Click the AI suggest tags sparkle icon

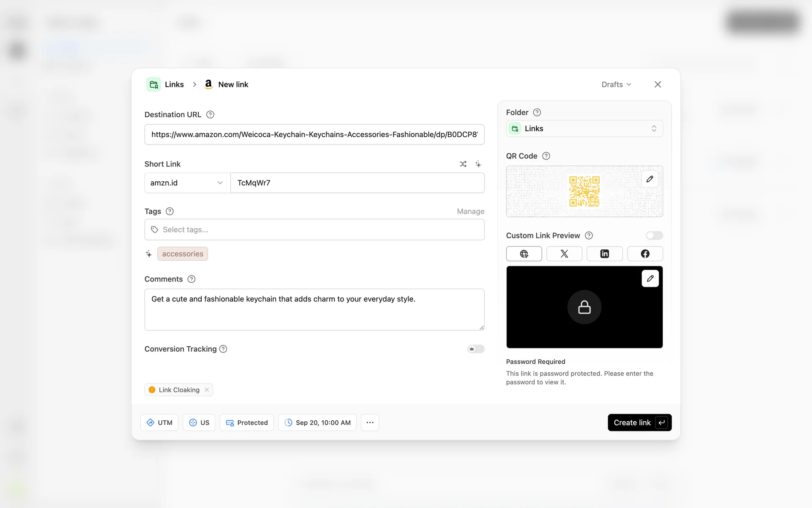[149, 254]
